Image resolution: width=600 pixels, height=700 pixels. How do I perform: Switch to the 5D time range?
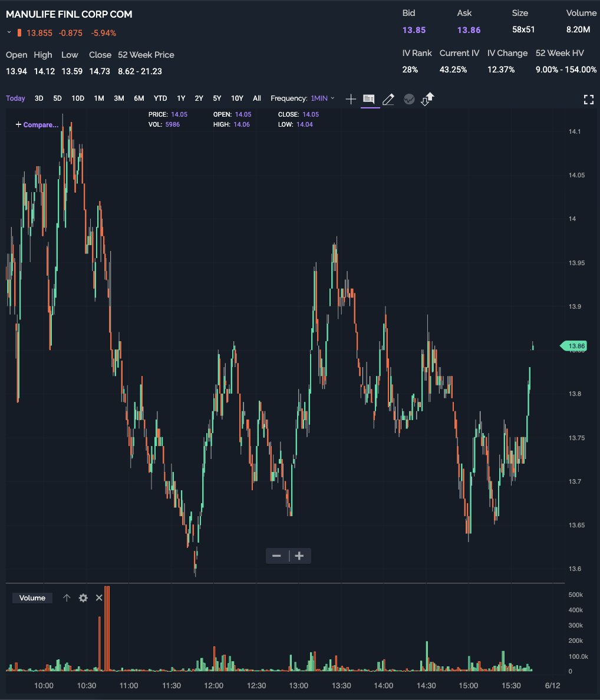57,98
